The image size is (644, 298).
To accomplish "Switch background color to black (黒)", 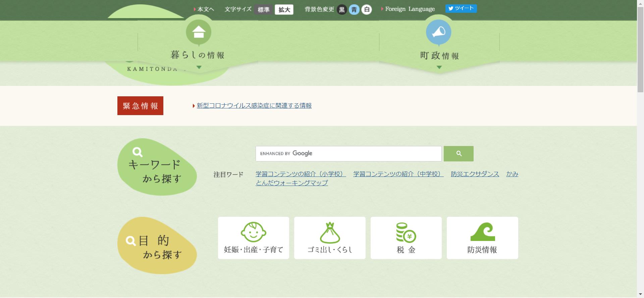I will [x=342, y=10].
